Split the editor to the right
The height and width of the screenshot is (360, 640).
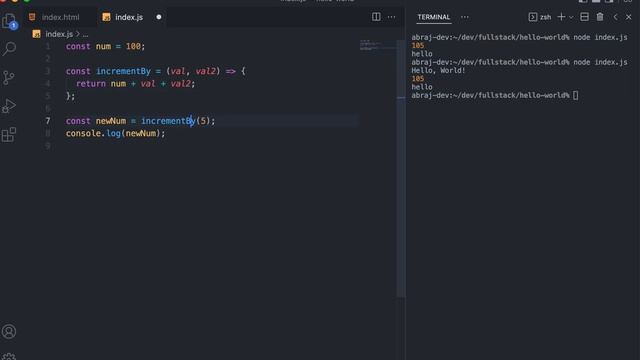point(376,17)
